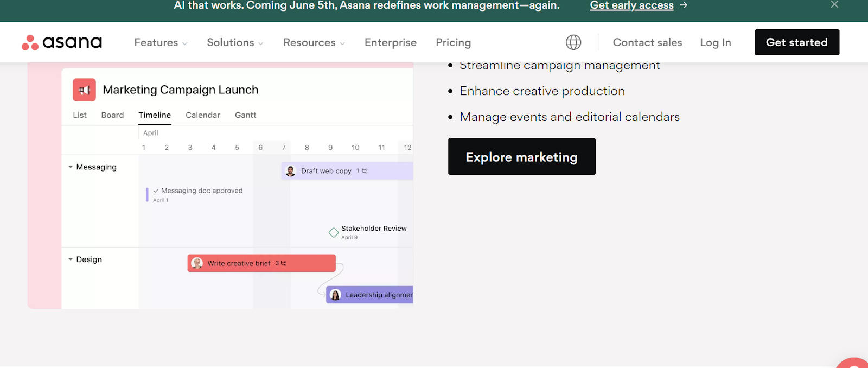Image resolution: width=868 pixels, height=368 pixels.
Task: Collapse the Messaging section
Action: 71,167
